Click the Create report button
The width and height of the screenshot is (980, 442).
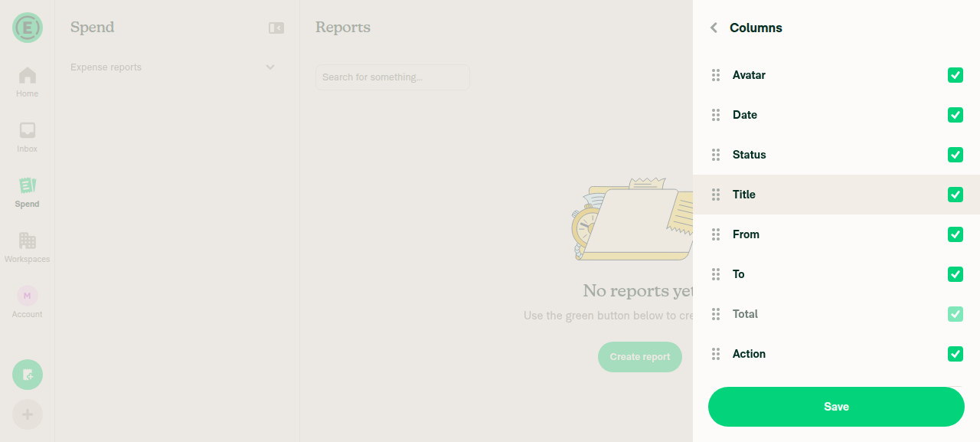click(x=640, y=357)
